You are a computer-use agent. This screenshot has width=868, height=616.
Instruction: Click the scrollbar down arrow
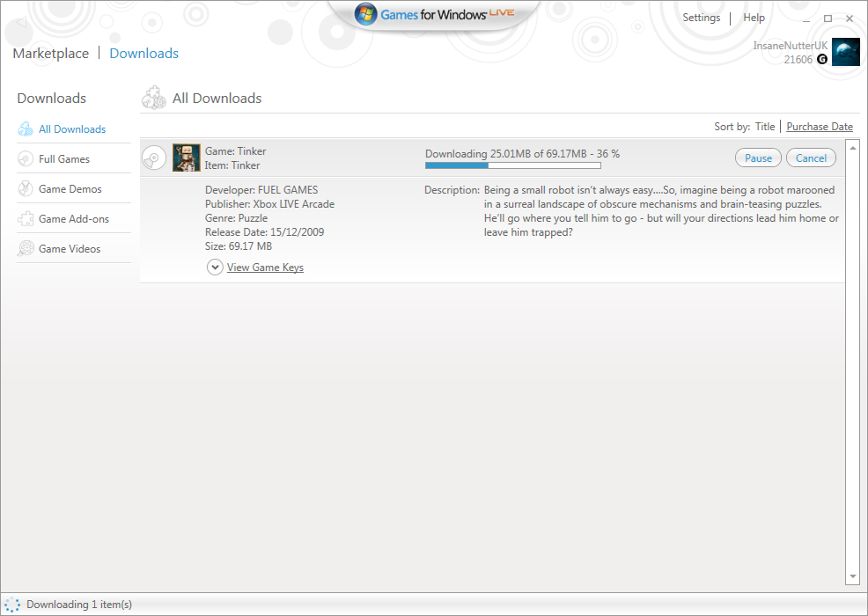tap(852, 576)
